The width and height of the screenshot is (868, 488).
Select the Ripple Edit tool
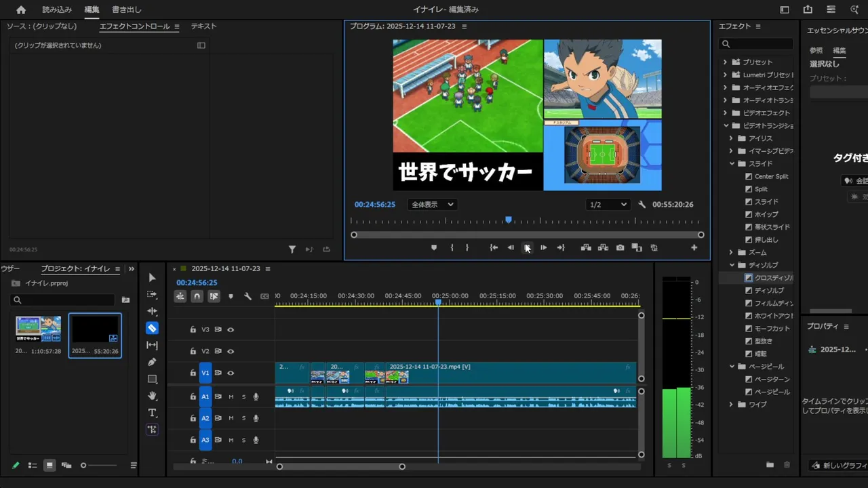pos(152,311)
